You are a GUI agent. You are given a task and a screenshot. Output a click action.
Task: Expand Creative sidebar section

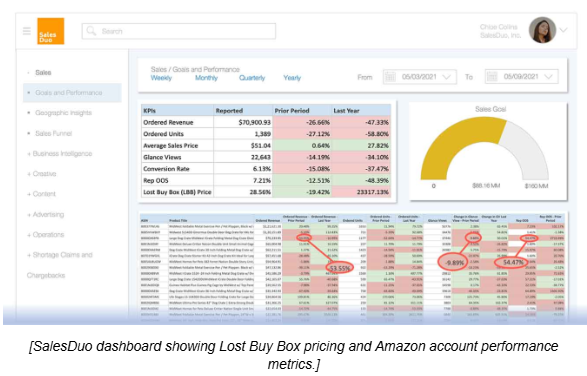[x=42, y=174]
